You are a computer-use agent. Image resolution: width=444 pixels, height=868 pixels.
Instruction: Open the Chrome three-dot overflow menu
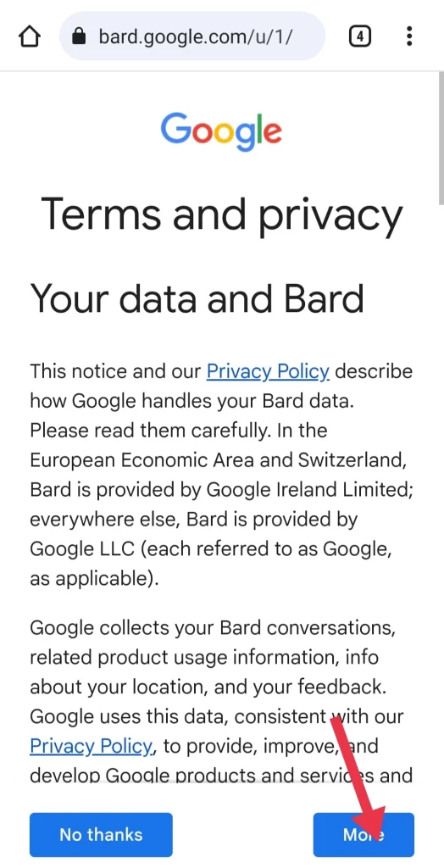[x=409, y=36]
